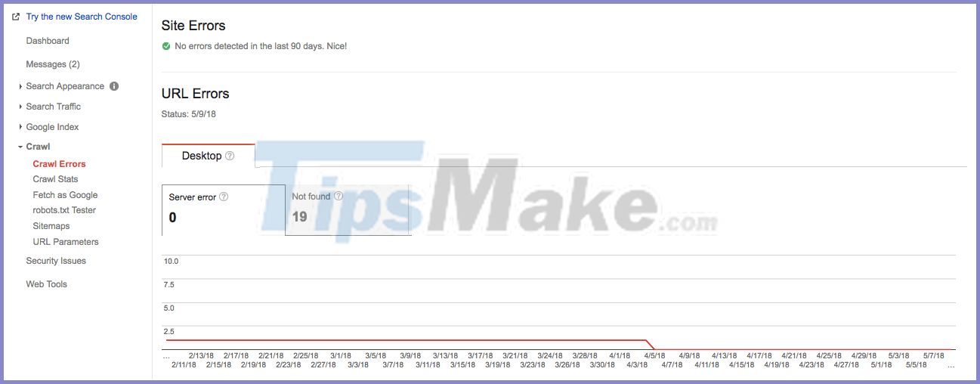Click the 19 count under Not found
This screenshot has width=980, height=384.
pyautogui.click(x=299, y=217)
